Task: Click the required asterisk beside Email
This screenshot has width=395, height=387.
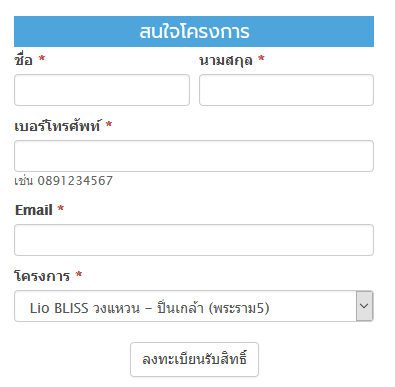Action: [x=61, y=209]
